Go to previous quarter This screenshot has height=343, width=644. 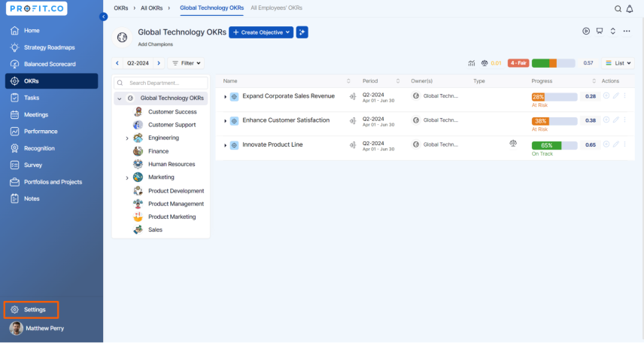pos(117,63)
